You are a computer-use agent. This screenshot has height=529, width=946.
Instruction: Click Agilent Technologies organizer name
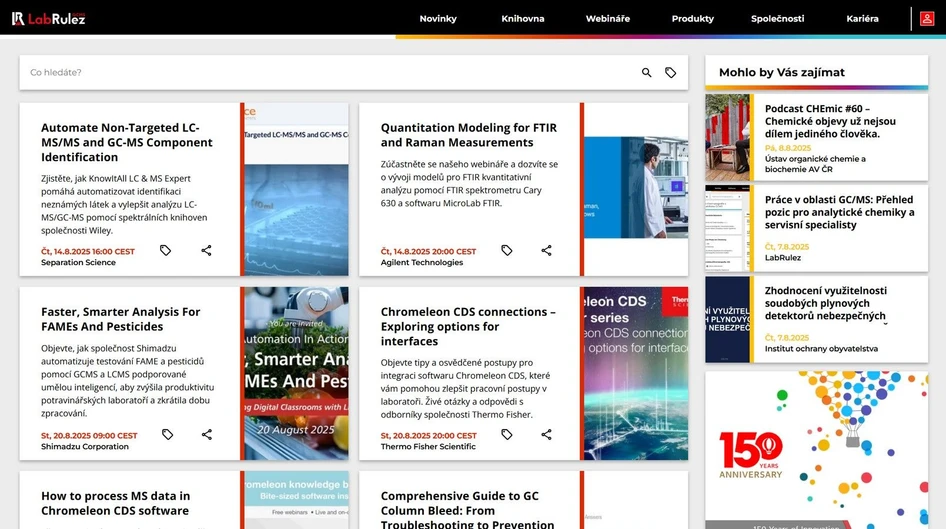(422, 262)
